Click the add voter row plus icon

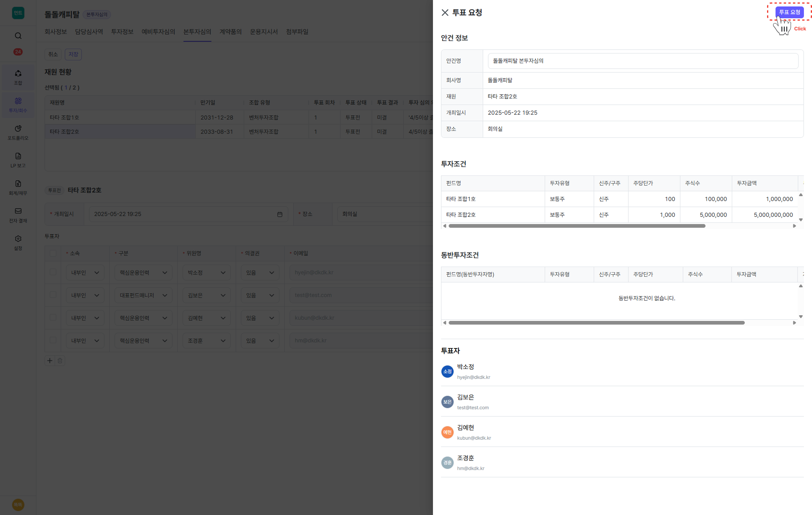click(x=50, y=361)
